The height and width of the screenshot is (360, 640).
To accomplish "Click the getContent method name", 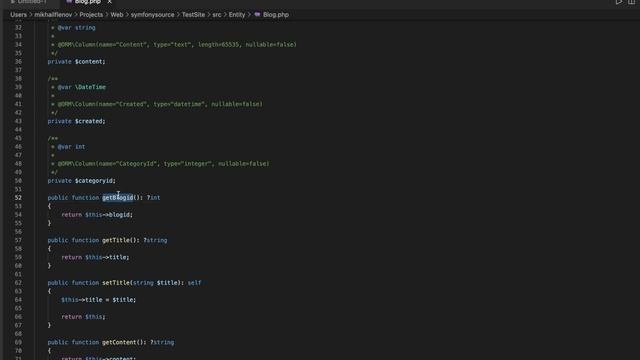I will [119, 342].
